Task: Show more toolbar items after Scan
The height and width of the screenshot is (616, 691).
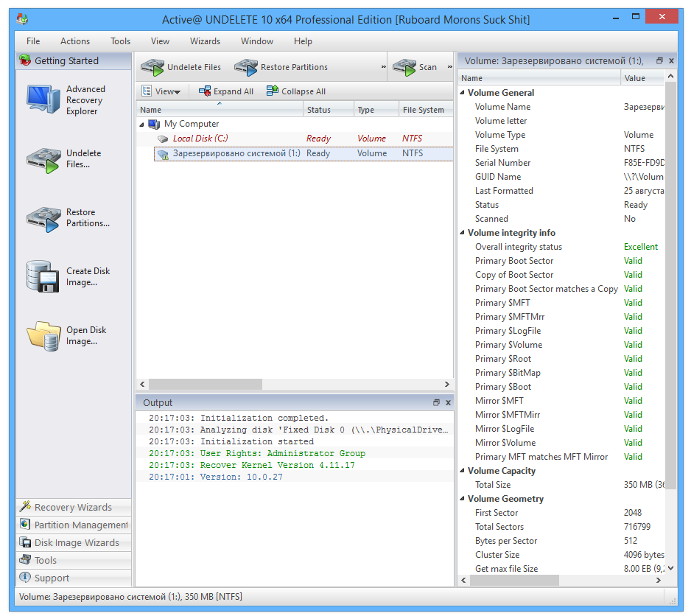Action: click(x=450, y=66)
